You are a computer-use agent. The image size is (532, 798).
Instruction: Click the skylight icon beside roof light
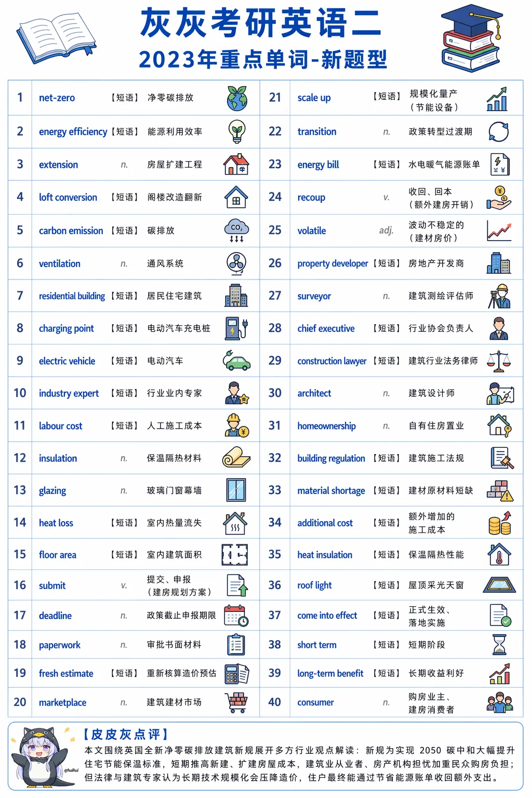click(499, 586)
